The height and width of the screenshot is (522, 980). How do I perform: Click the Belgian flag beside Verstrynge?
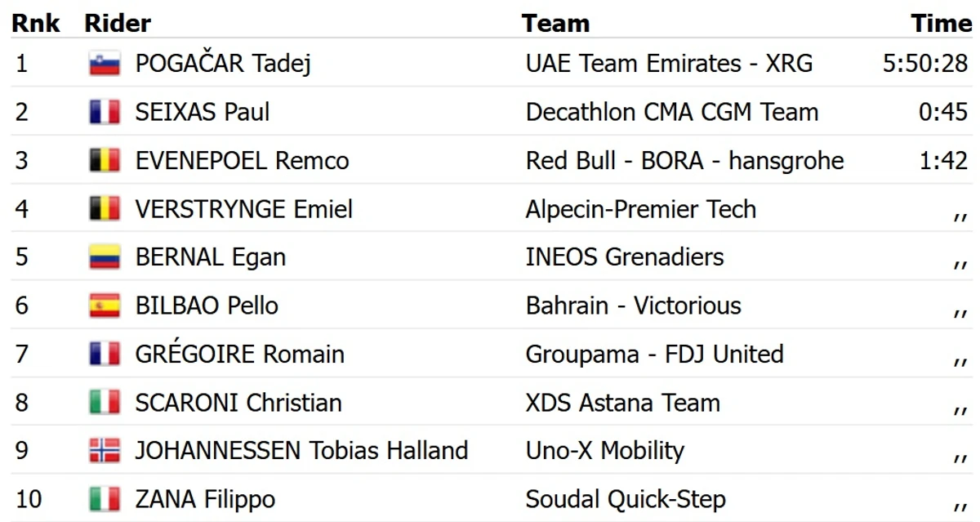click(105, 209)
